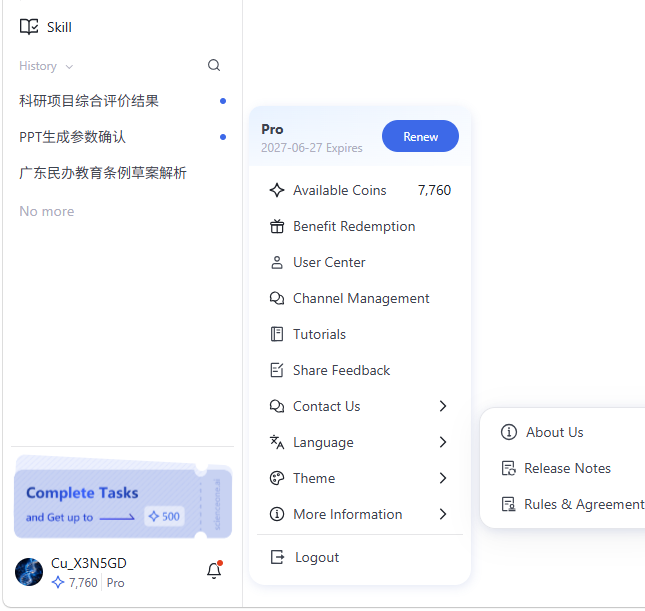Click the About Us info icon
The height and width of the screenshot is (611, 645).
point(509,432)
